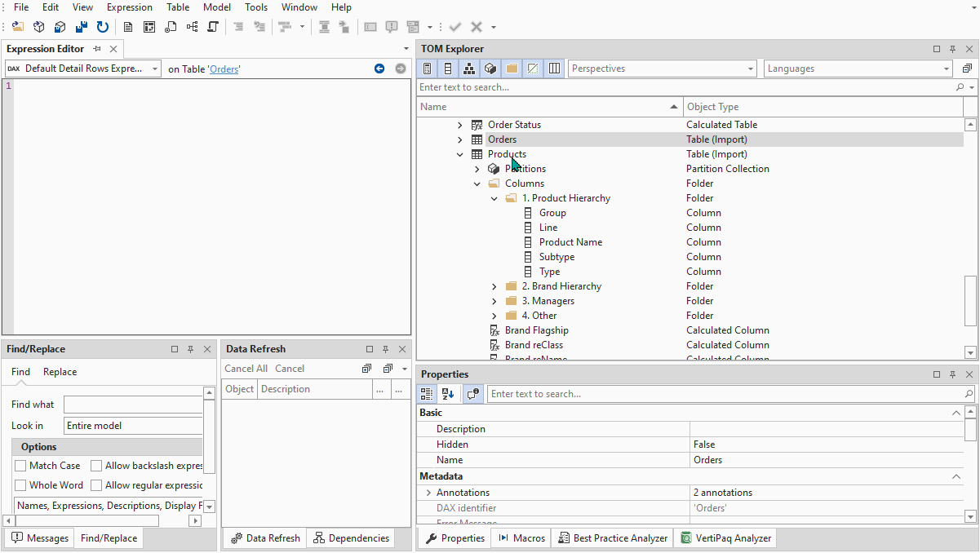This screenshot has width=980, height=553.
Task: Enable the Whole Word checkbox
Action: point(20,484)
